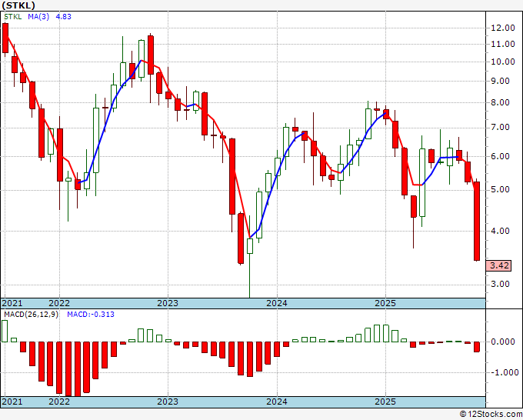
Task: Click the 9.00 price axis label
Action: [501, 81]
